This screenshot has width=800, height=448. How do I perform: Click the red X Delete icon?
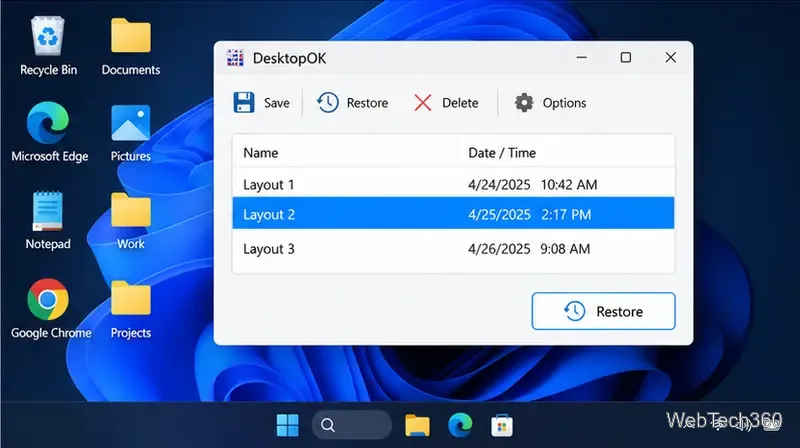tap(423, 103)
